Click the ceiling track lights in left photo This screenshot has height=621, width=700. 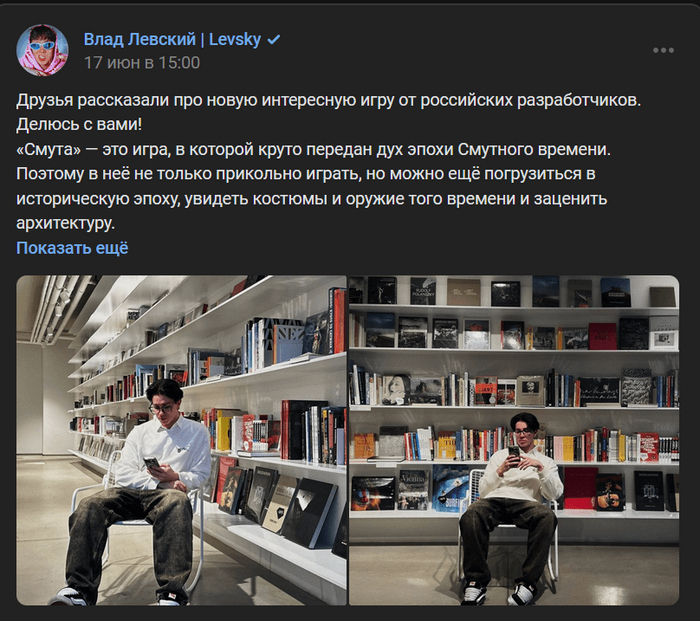click(56, 303)
